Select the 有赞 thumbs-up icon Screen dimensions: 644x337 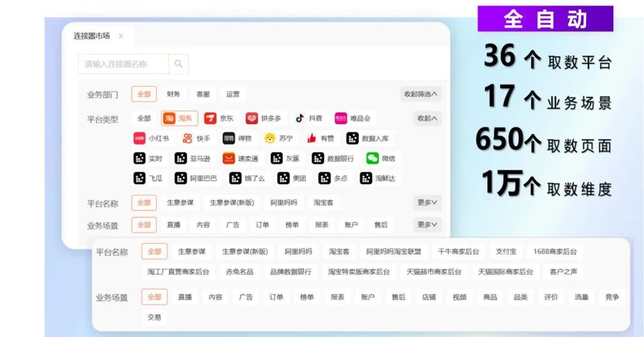pyautogui.click(x=312, y=139)
